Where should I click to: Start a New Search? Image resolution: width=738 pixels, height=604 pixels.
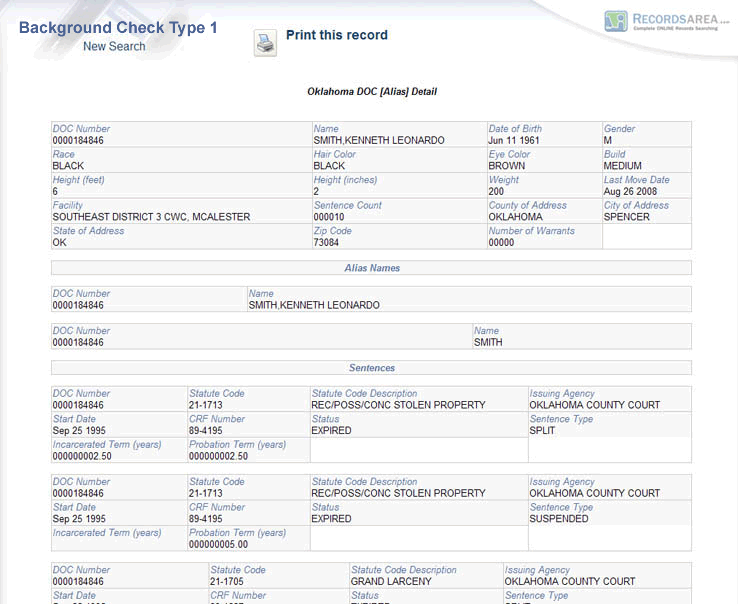point(114,46)
